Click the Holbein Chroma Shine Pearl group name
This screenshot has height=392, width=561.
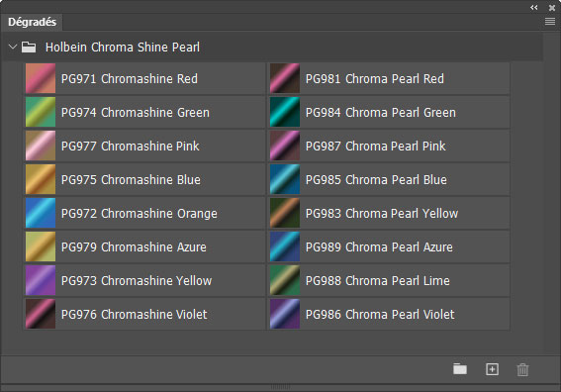coord(123,48)
